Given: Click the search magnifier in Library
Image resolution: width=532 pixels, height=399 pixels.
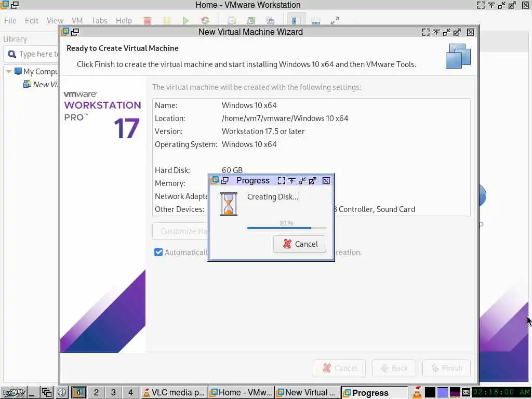Looking at the screenshot, I should pyautogui.click(x=12, y=54).
